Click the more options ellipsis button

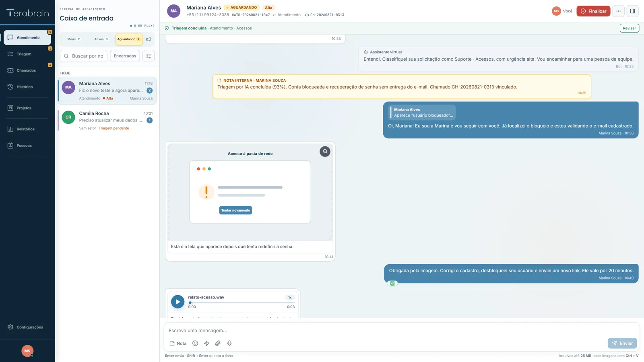(618, 11)
